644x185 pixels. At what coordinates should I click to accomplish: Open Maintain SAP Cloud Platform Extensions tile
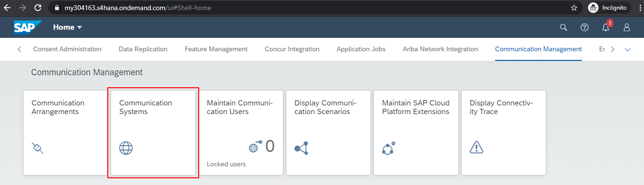tap(416, 133)
